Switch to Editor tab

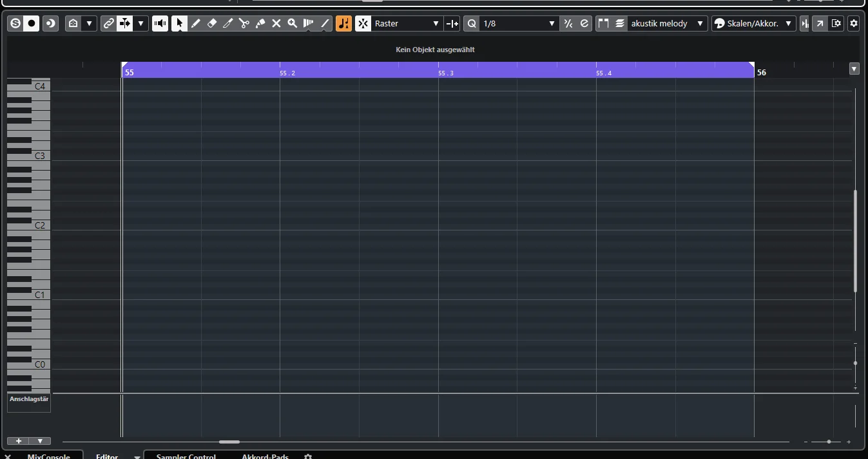coord(107,456)
